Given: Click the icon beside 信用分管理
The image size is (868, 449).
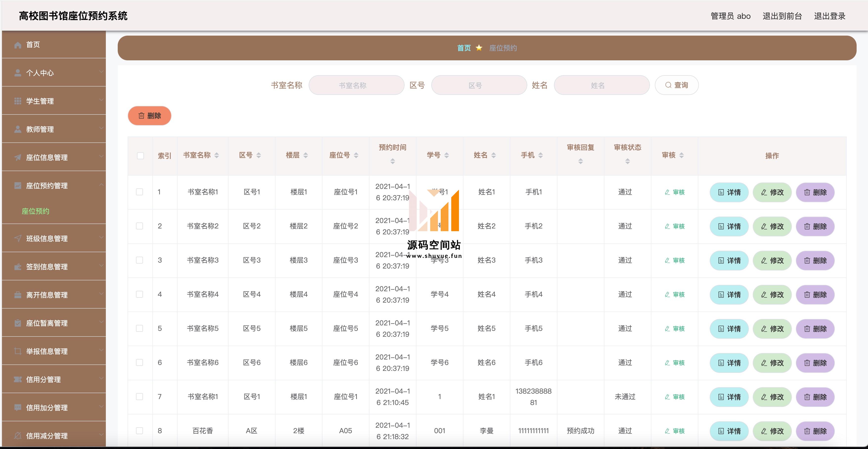Looking at the screenshot, I should [x=18, y=380].
